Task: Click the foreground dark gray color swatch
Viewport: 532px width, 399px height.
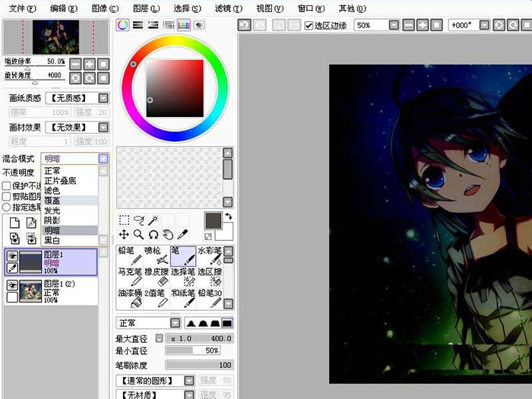Action: [214, 220]
